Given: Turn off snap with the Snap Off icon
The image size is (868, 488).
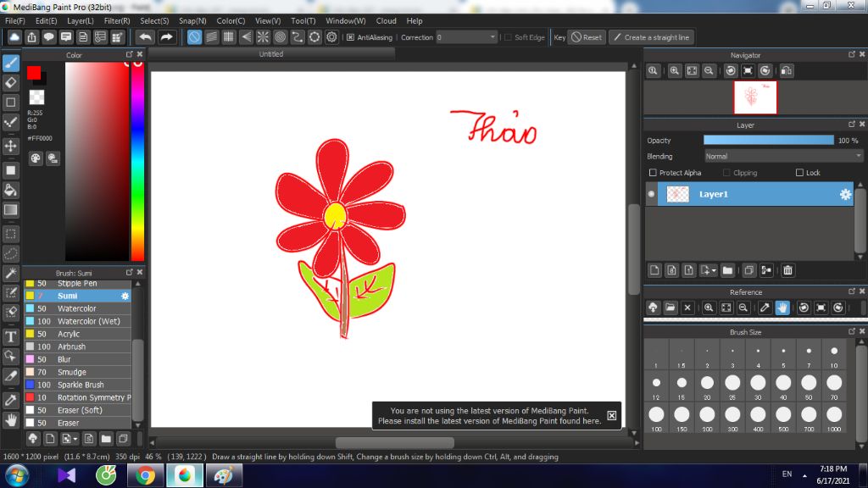Looking at the screenshot, I should pos(194,37).
